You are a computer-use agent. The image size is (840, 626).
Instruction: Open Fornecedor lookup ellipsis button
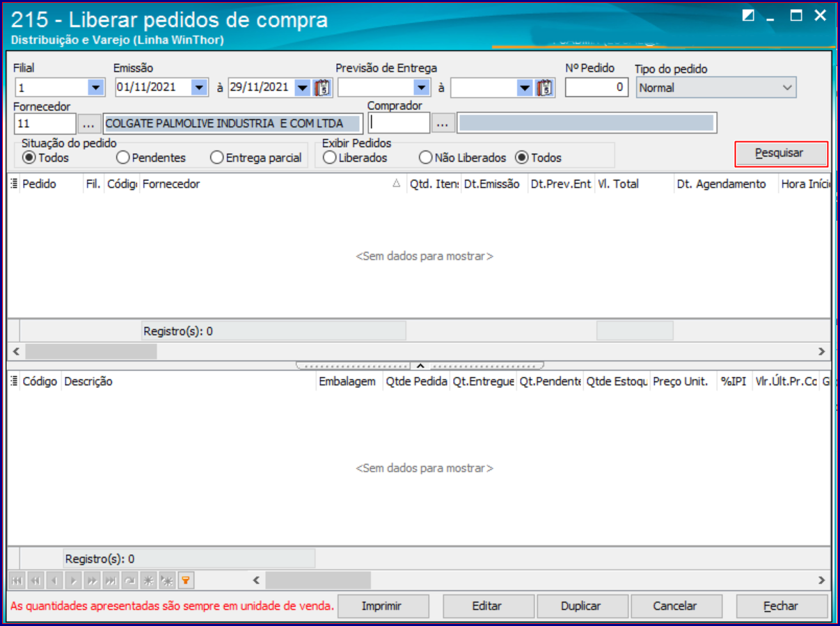click(88, 124)
